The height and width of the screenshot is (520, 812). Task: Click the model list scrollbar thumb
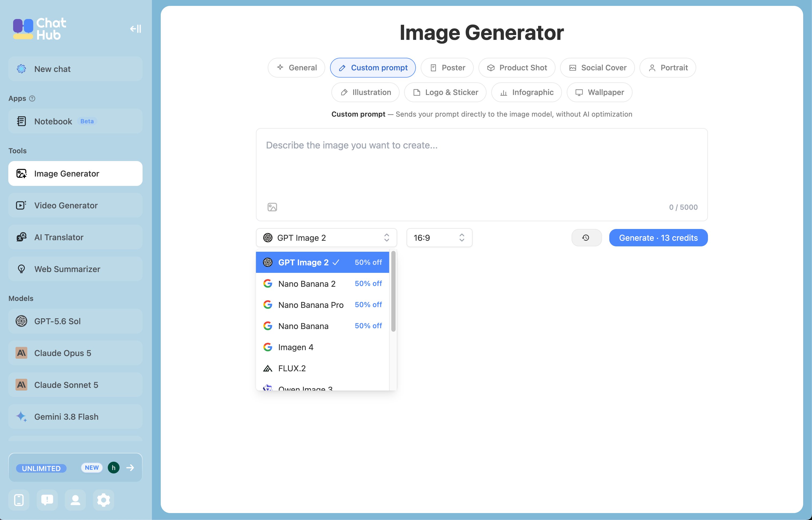point(393,291)
